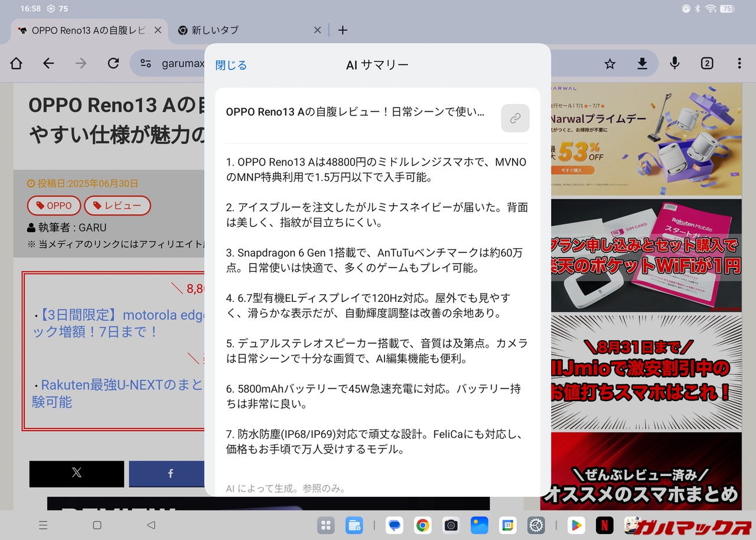Click summary point 3 about Snapdragon 6 Gen 1
The height and width of the screenshot is (540, 756).
(x=374, y=260)
